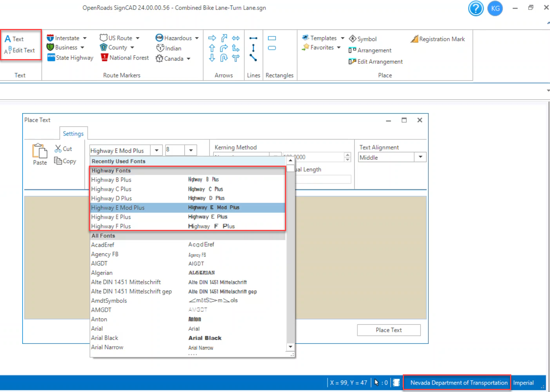This screenshot has width=550, height=392.
Task: Open the Symbol placement tool
Action: (x=362, y=39)
